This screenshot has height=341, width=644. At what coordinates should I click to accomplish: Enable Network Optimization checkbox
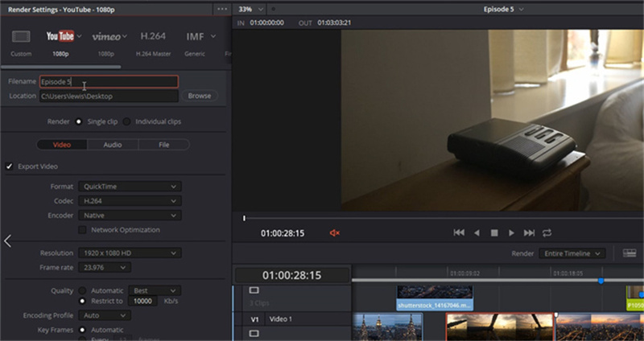pos(82,230)
